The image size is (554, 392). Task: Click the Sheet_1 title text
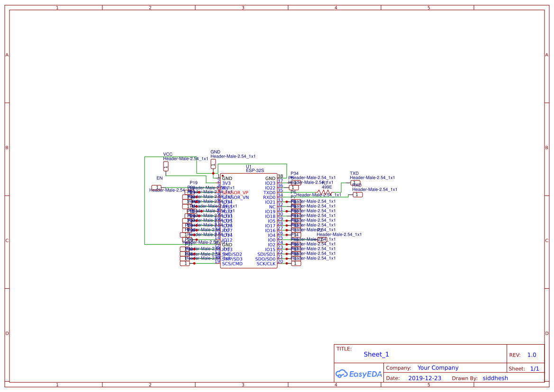376,354
